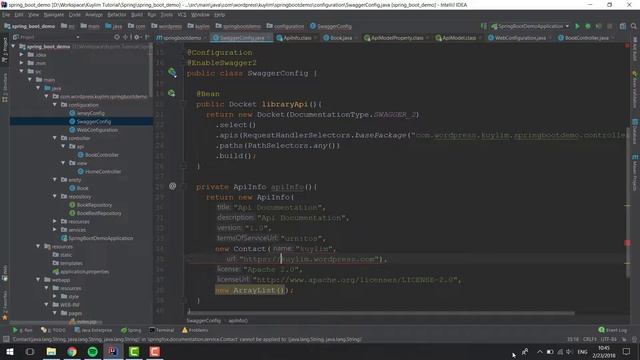640x360 pixels.
Task: Open the run configuration dropdown SpringBootDemoApplication
Action: (x=530, y=26)
